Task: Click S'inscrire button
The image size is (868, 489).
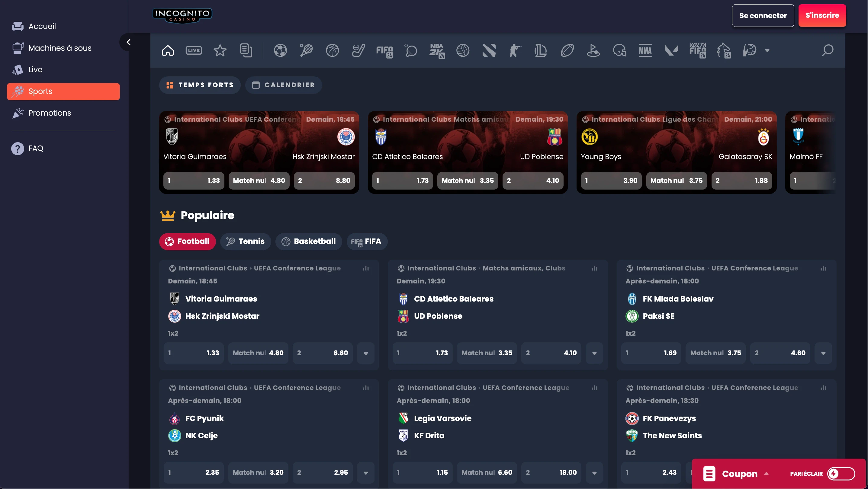Action: click(x=822, y=15)
